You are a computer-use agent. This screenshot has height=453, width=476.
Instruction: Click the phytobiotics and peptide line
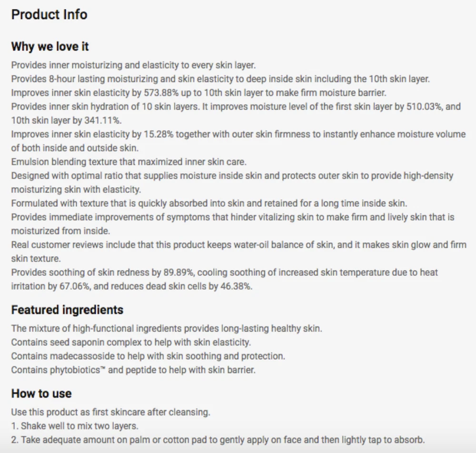[x=133, y=370]
